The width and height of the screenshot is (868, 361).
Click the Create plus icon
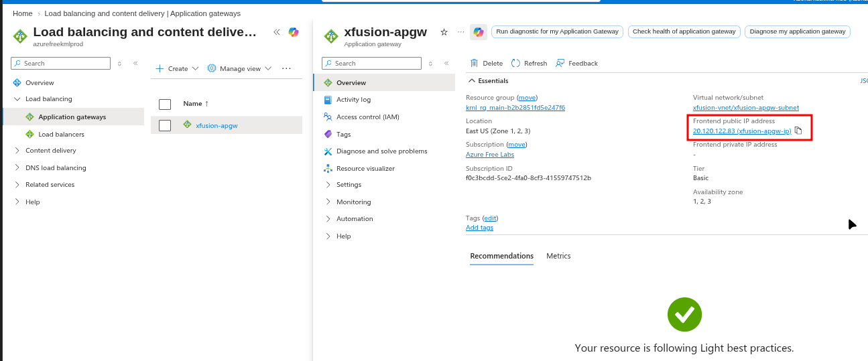(160, 68)
